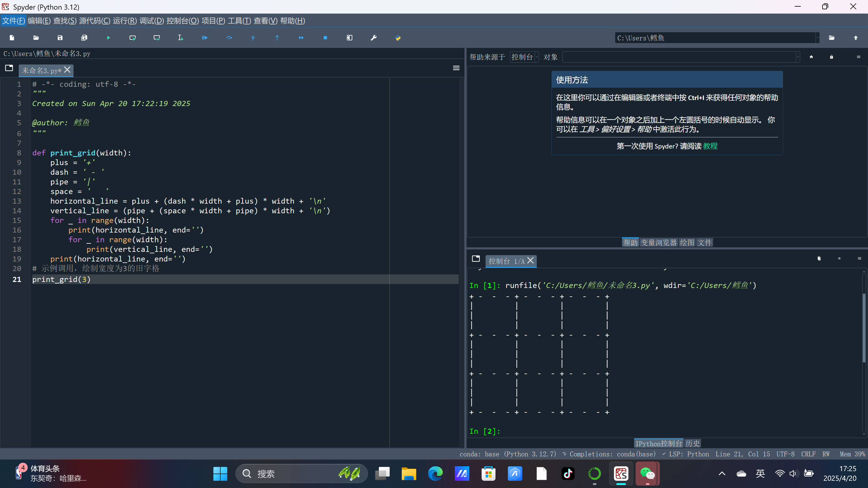Switch to the 变量浏览器 tab
The height and width of the screenshot is (488, 868).
659,242
